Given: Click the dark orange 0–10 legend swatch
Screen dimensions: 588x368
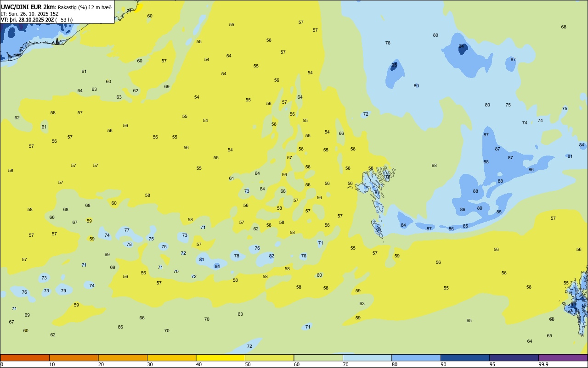Looking at the screenshot, I should click(x=25, y=357).
